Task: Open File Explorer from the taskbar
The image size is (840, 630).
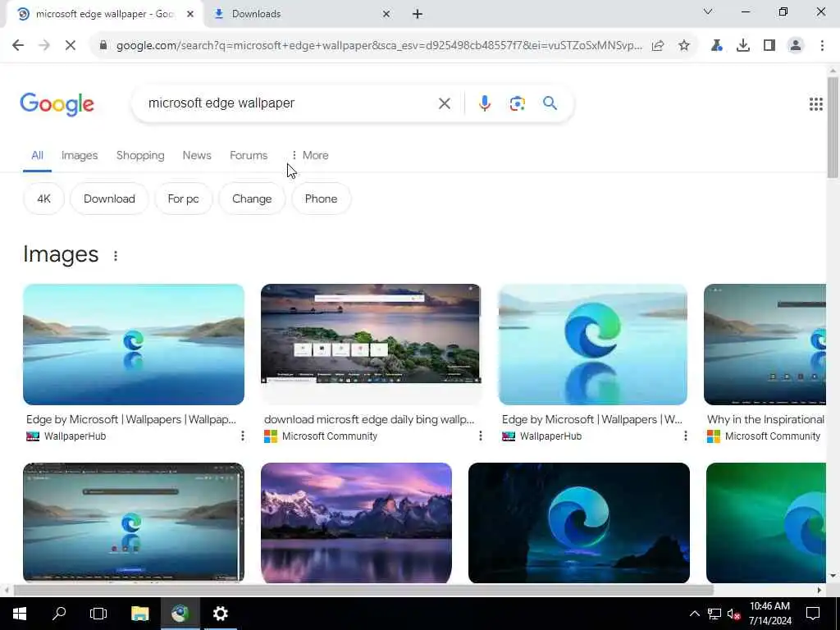Action: 139,614
